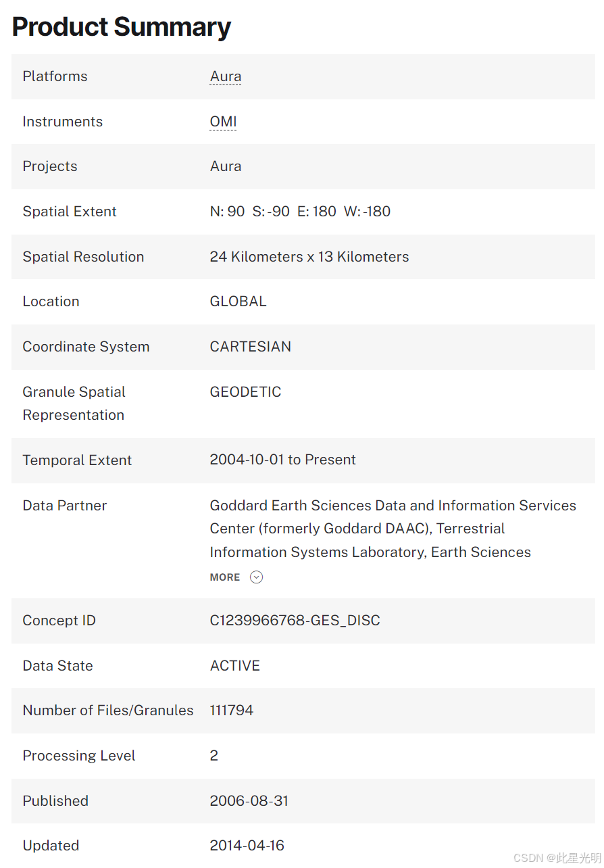The height and width of the screenshot is (868, 604).
Task: Click the Location GLOBAL value
Action: coord(238,302)
